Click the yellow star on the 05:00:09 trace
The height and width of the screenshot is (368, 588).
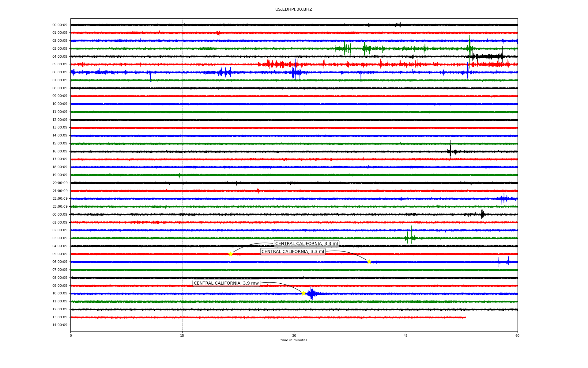[231, 254]
